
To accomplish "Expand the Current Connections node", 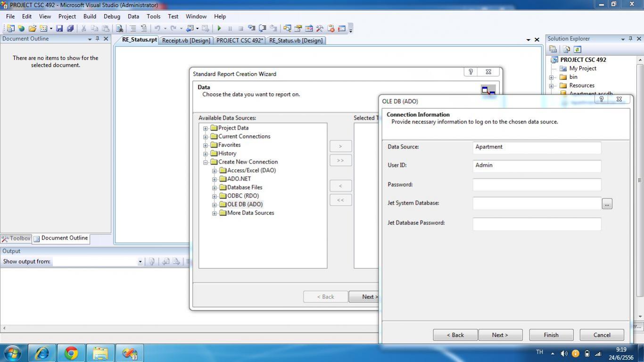I will click(x=206, y=137).
